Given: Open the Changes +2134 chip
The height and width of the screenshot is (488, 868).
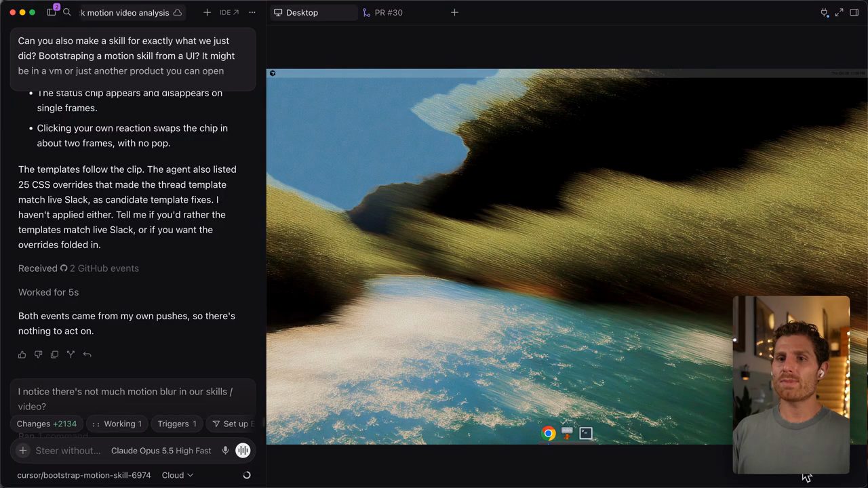Looking at the screenshot, I should pos(47,424).
